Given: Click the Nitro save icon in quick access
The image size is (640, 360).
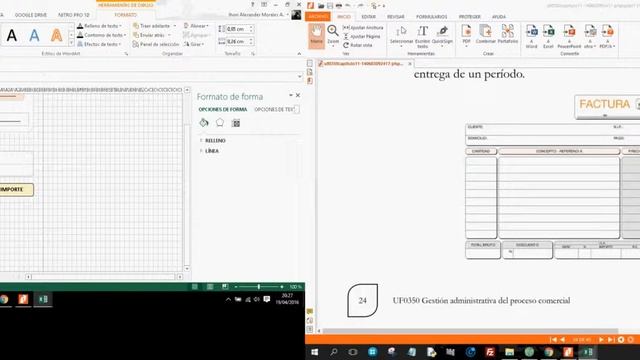Looking at the screenshot, I should pyautogui.click(x=330, y=6).
